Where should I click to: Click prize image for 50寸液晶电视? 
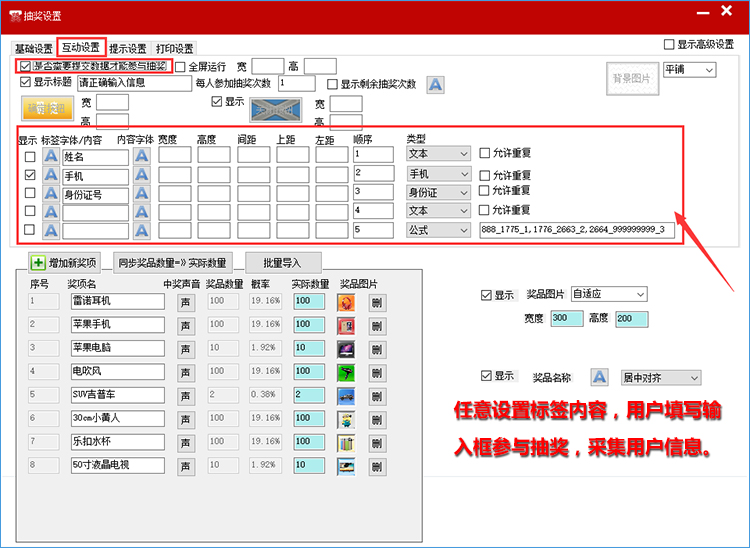click(346, 465)
